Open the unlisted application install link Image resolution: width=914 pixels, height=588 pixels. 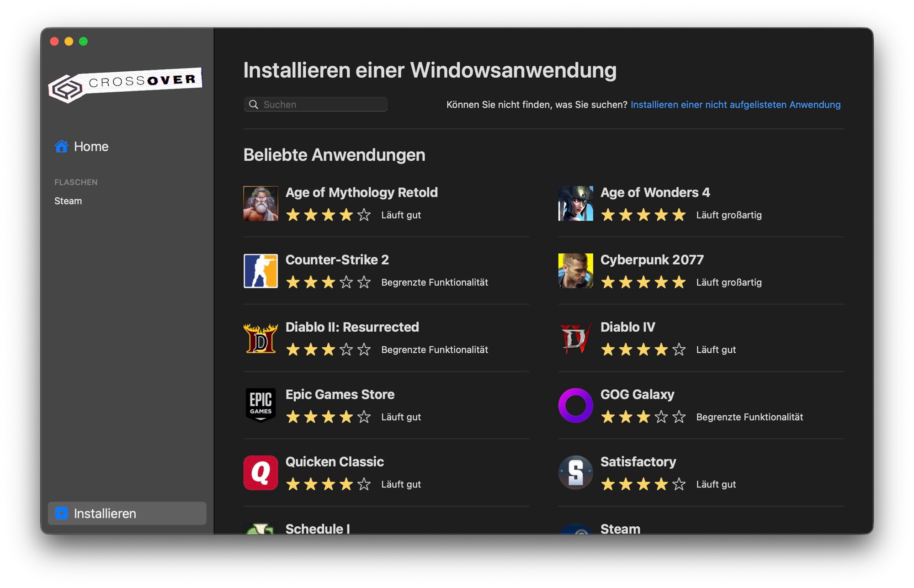click(735, 105)
